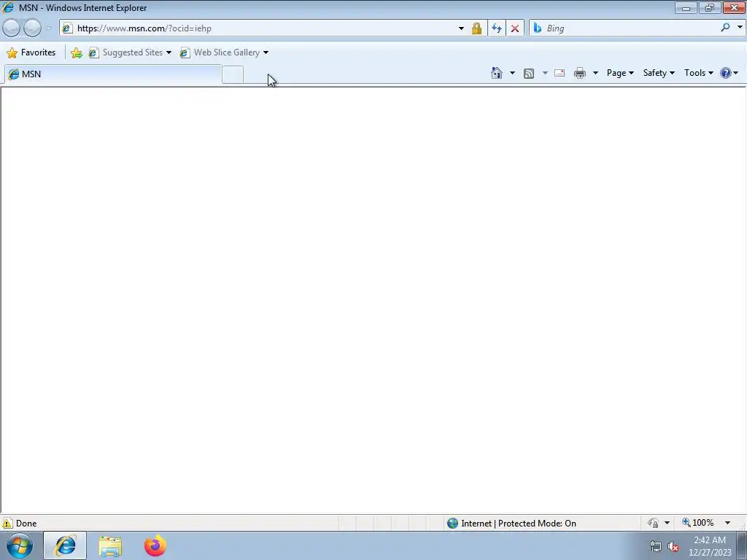Open the Page menu
The width and height of the screenshot is (747, 560).
[620, 73]
